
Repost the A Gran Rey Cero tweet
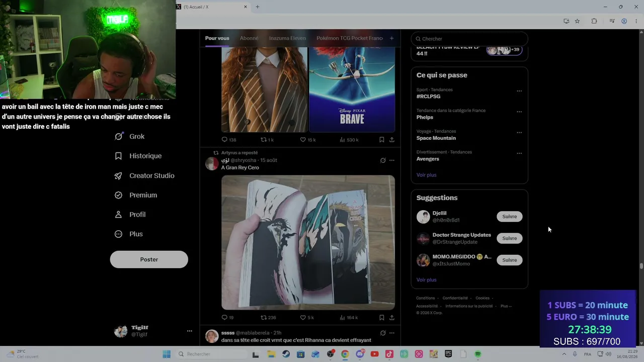coord(263,317)
